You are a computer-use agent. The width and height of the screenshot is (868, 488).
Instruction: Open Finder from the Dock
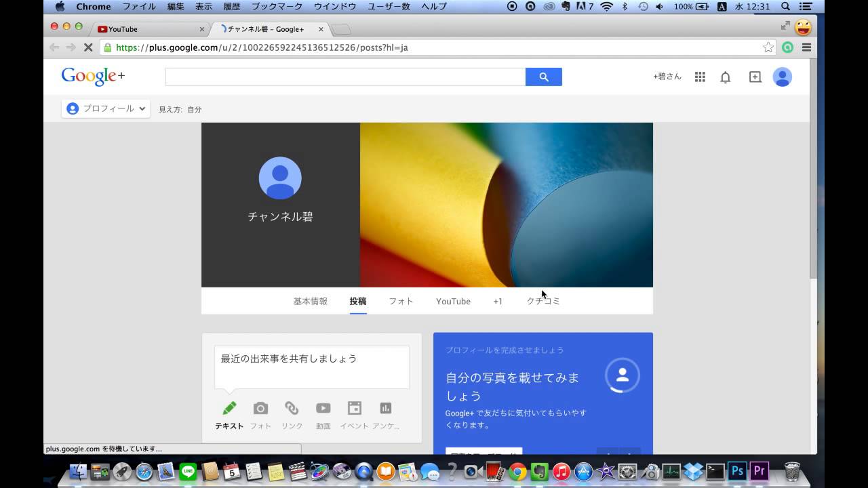pos(79,471)
